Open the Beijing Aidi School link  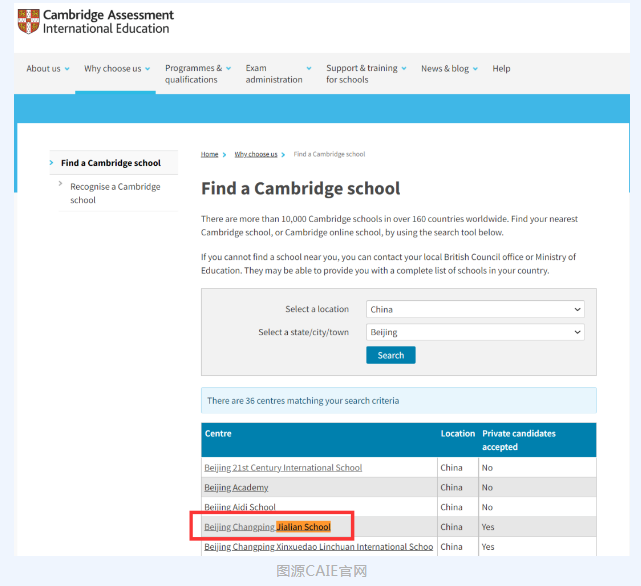[240, 507]
